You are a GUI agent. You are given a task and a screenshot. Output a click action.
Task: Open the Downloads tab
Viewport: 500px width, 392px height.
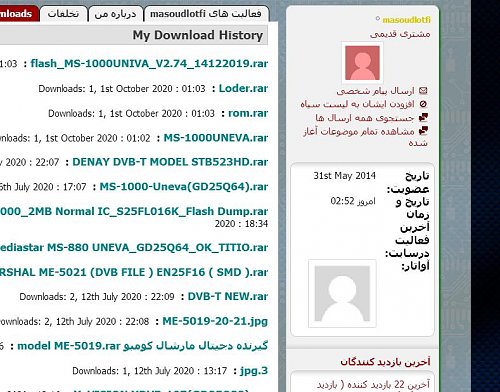click(19, 14)
